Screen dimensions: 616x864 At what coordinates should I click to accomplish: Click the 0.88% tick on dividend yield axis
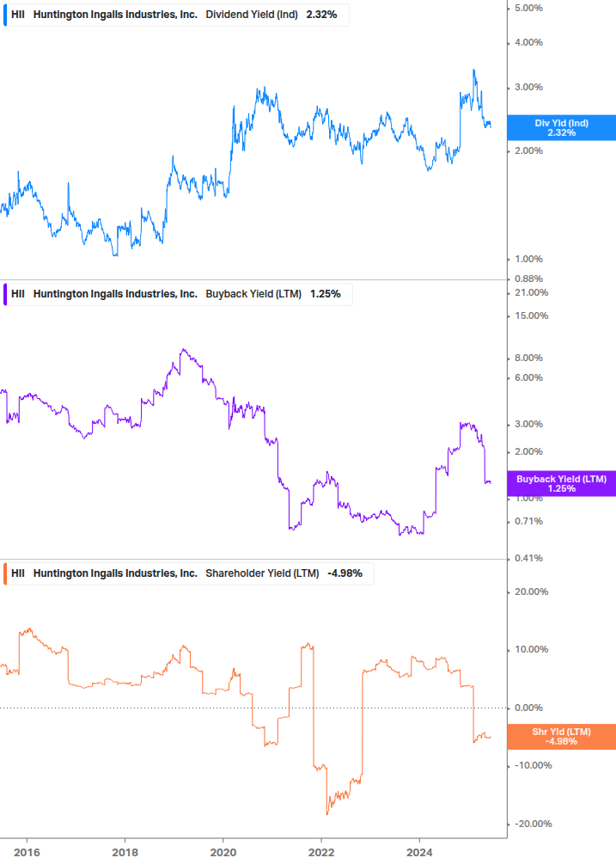[x=528, y=279]
